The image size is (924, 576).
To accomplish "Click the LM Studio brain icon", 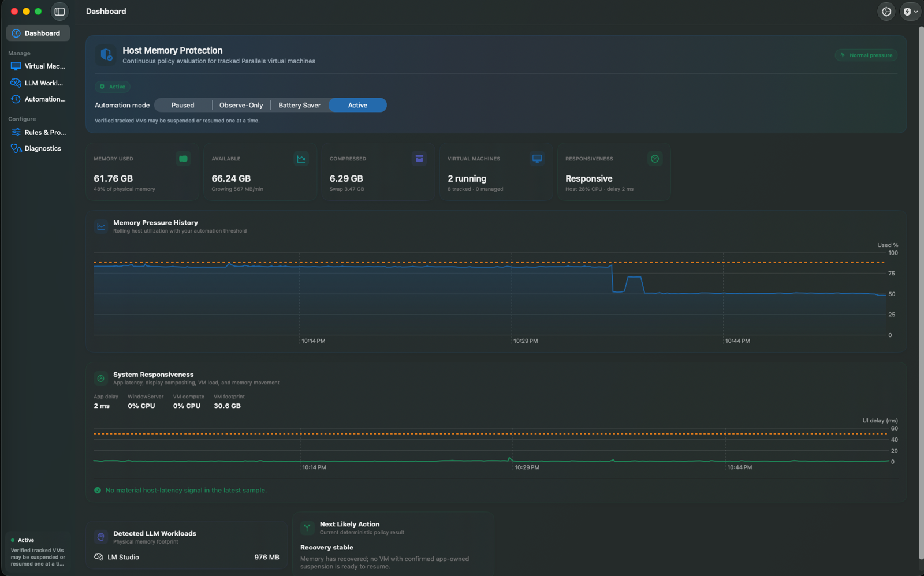I will tap(99, 557).
